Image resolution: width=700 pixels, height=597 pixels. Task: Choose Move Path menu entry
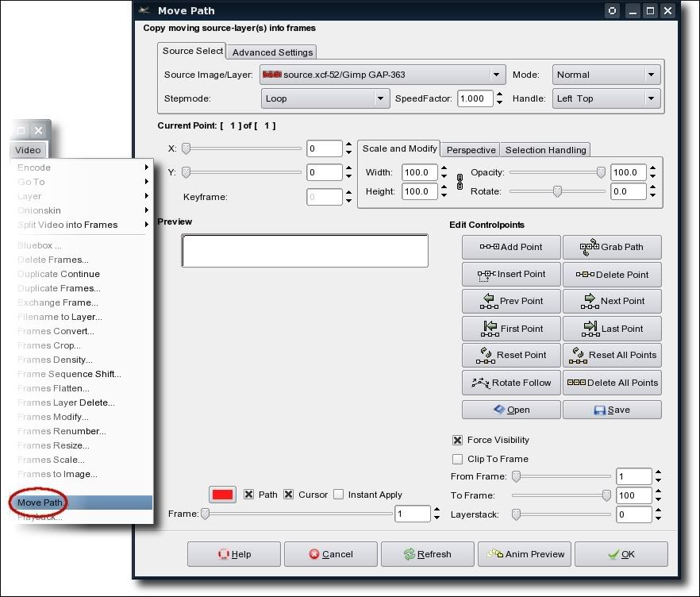pos(82,503)
